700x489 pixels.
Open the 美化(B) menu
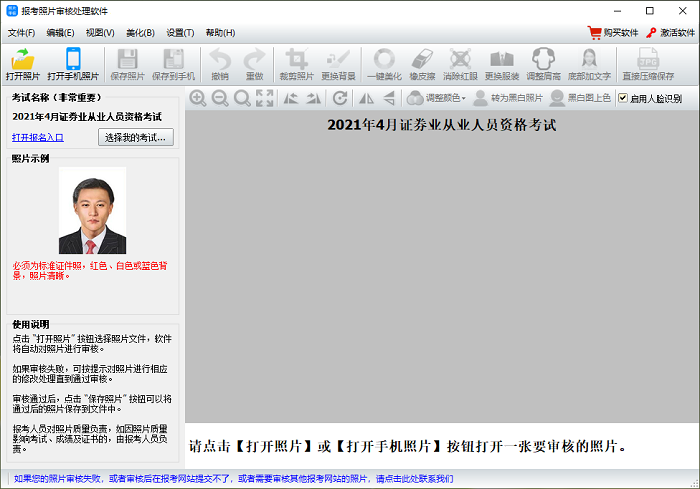(x=140, y=33)
